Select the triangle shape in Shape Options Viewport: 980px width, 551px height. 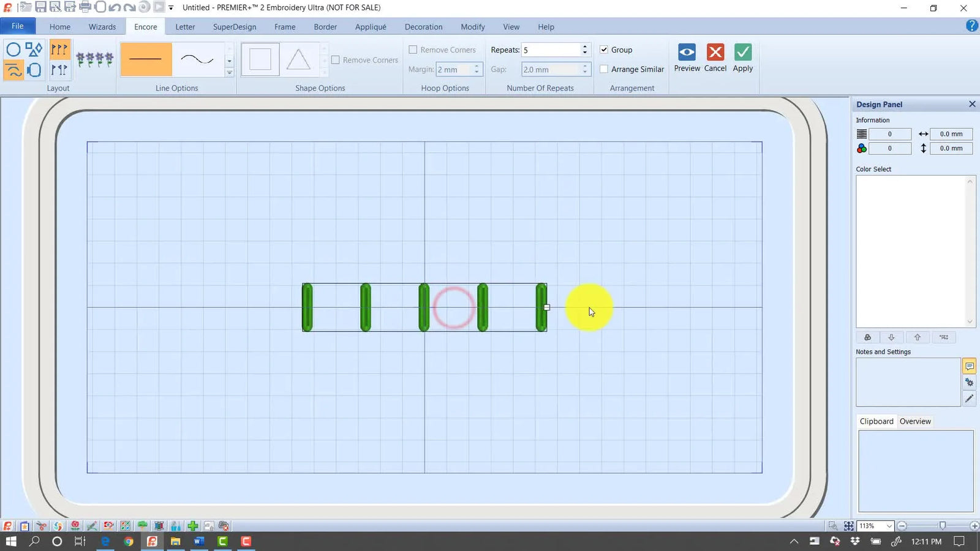tap(300, 58)
